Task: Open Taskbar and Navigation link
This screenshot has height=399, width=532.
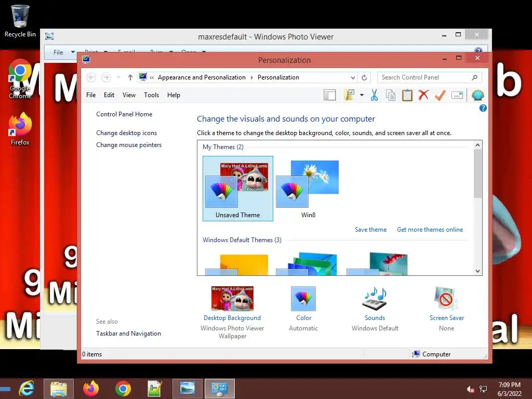Action: coord(129,334)
